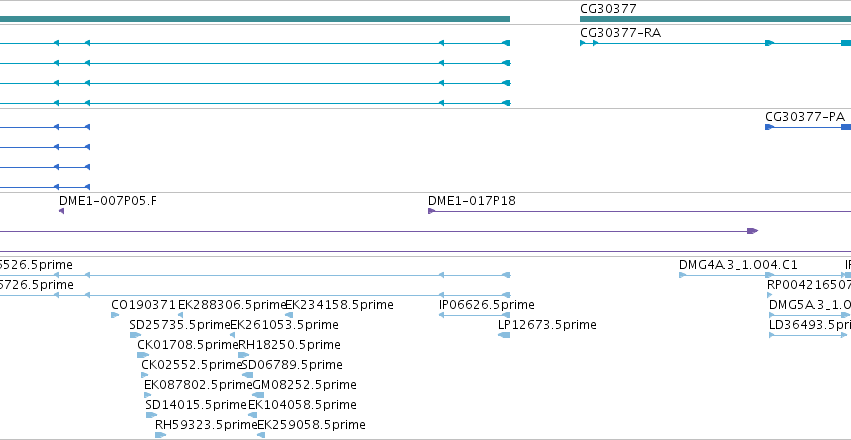
Task: Select the small purple arrow under DME1-007P05.F
Action: coord(61,211)
